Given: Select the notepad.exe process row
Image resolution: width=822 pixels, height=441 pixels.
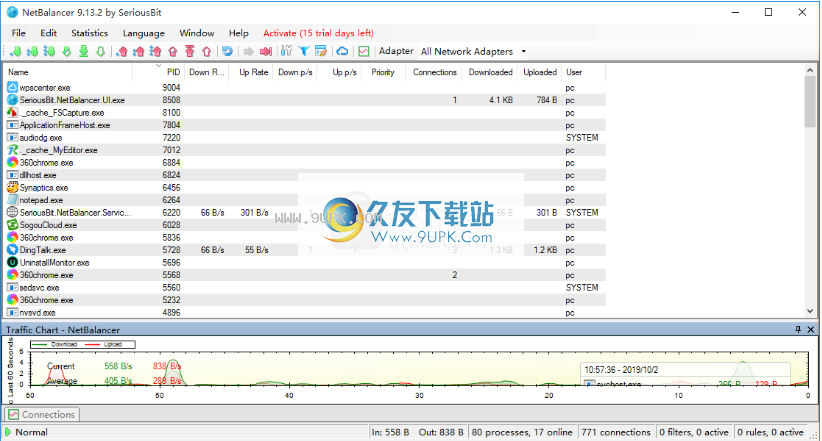Looking at the screenshot, I should (x=305, y=200).
